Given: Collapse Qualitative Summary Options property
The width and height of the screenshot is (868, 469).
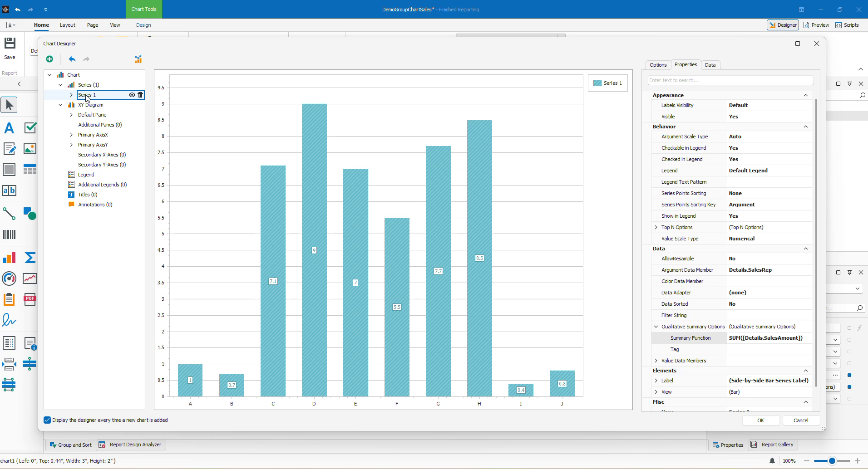Looking at the screenshot, I should pos(656,327).
